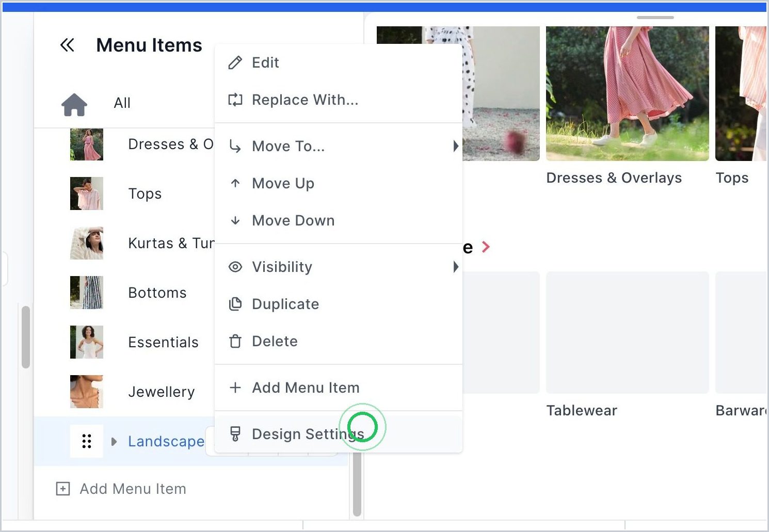
Task: Click the trash icon next to Delete
Action: pos(235,341)
